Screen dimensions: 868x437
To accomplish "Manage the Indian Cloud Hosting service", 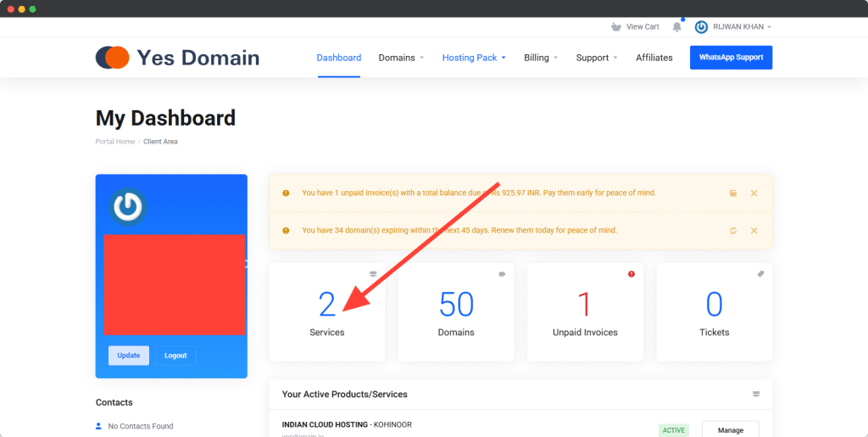I will point(730,430).
